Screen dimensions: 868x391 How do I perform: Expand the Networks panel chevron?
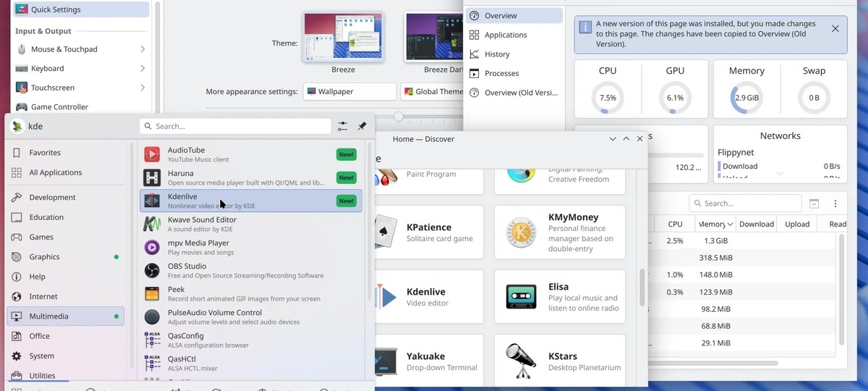coord(780,174)
